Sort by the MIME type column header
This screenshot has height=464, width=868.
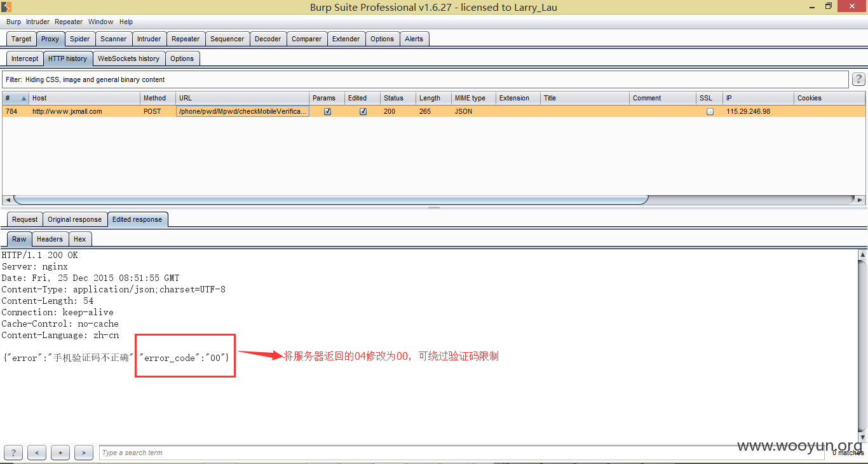473,98
